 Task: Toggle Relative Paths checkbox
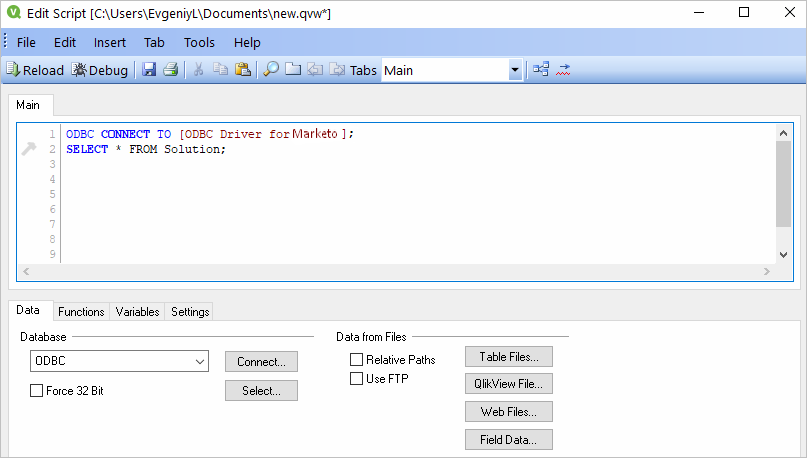point(356,359)
